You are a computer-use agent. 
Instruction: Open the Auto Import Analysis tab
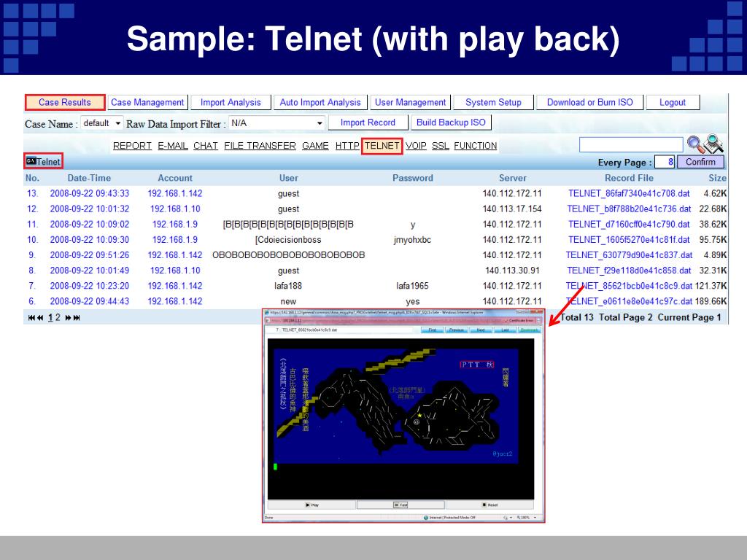tap(320, 102)
